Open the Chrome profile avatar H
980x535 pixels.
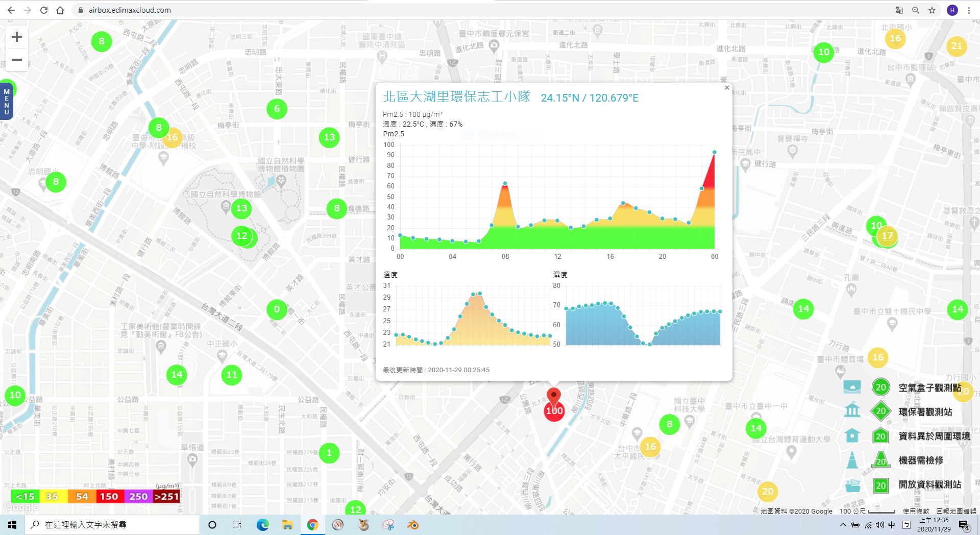click(x=952, y=10)
